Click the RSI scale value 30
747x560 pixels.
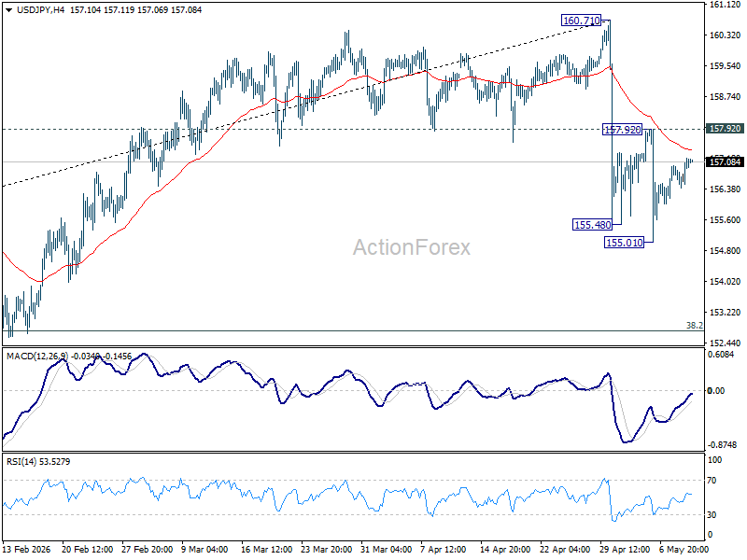[x=712, y=515]
